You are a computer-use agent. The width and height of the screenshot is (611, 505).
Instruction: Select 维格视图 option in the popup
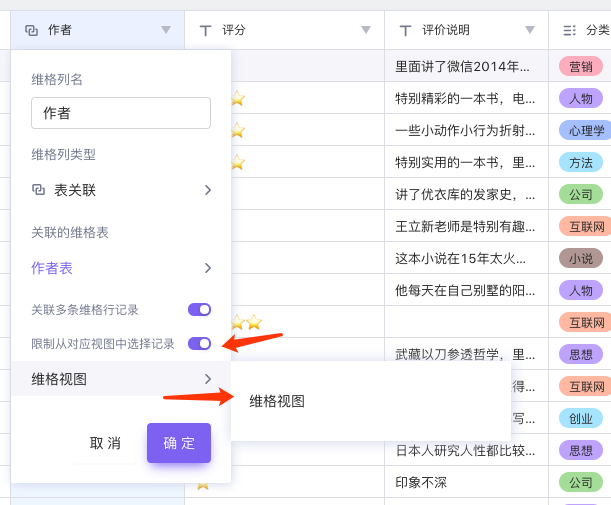tap(277, 401)
